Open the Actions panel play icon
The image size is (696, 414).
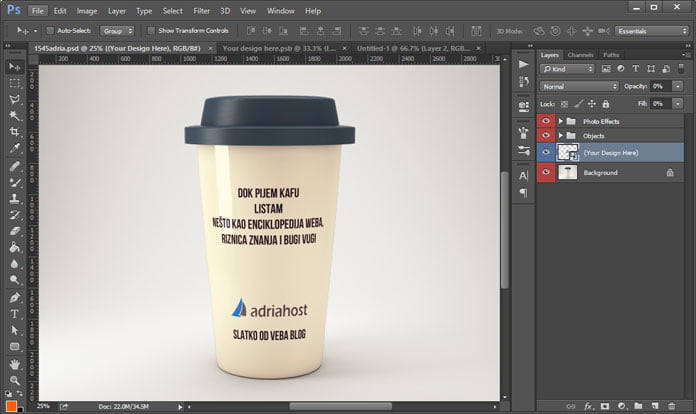point(523,64)
